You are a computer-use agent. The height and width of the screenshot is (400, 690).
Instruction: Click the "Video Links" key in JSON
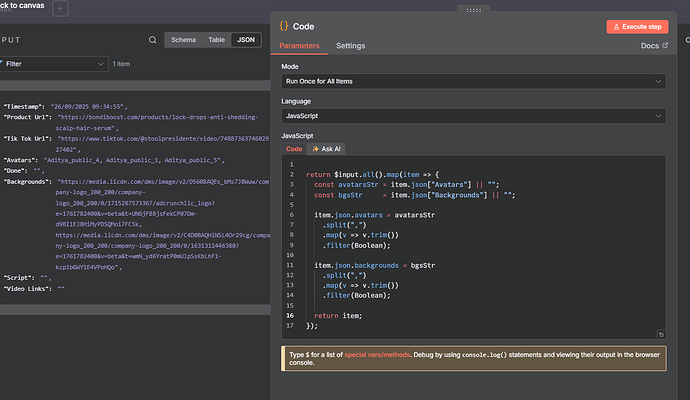28,289
